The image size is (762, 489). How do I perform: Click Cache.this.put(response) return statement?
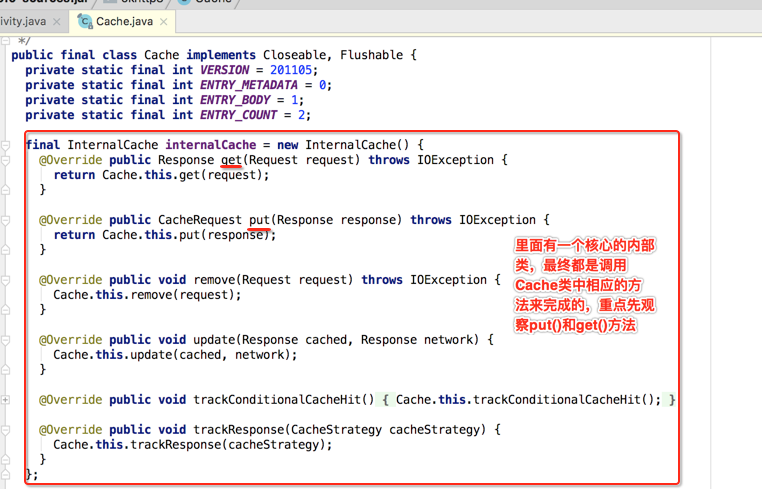165,235
